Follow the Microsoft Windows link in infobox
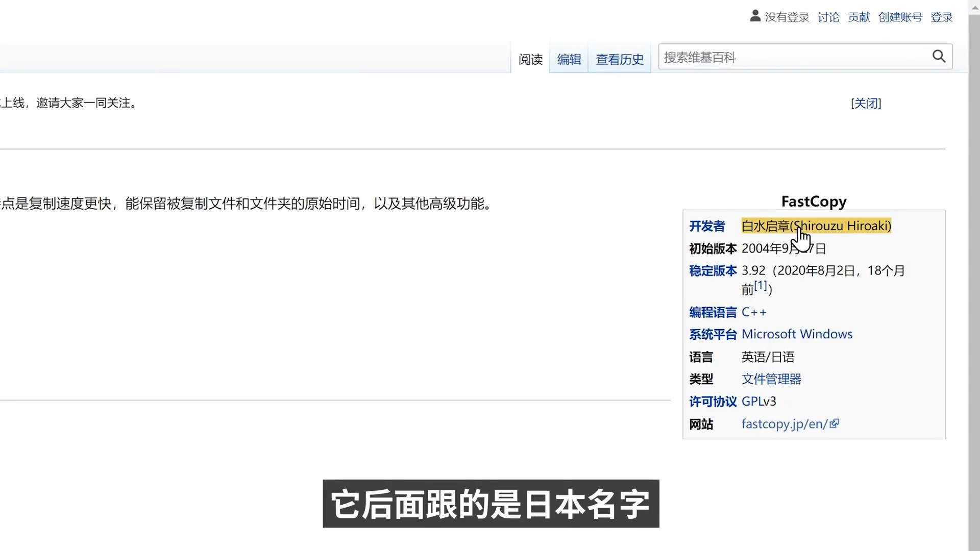 click(797, 334)
